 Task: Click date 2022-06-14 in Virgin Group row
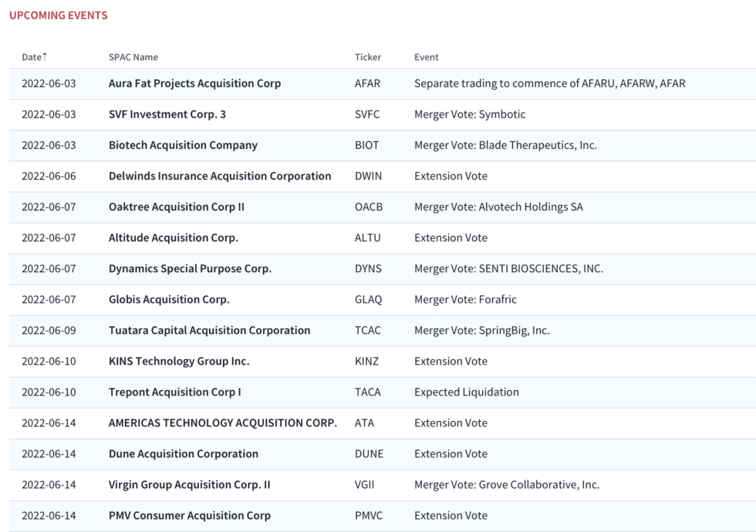click(x=49, y=484)
